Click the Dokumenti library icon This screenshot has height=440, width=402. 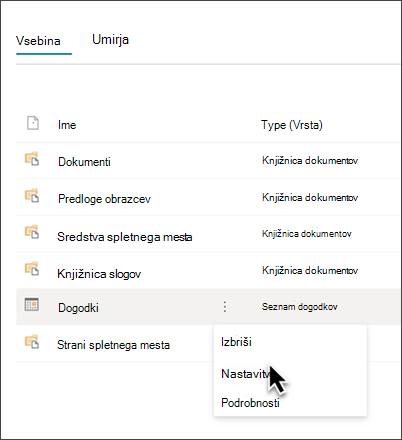click(x=32, y=159)
